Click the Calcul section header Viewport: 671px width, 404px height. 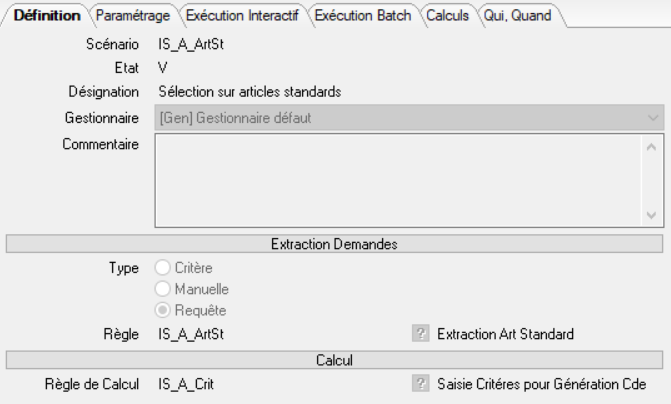[335, 358]
